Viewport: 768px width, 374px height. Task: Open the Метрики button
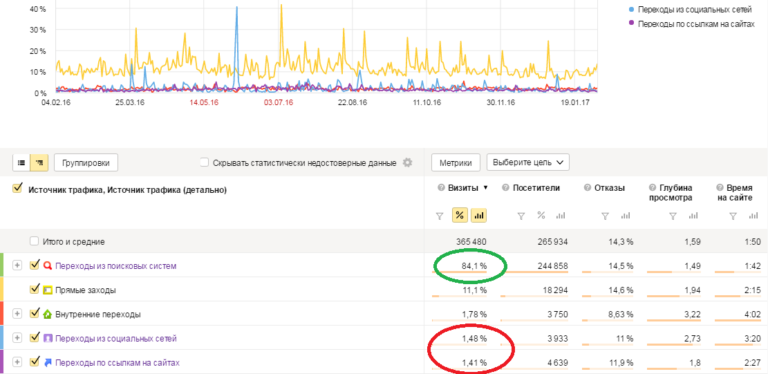pos(456,163)
